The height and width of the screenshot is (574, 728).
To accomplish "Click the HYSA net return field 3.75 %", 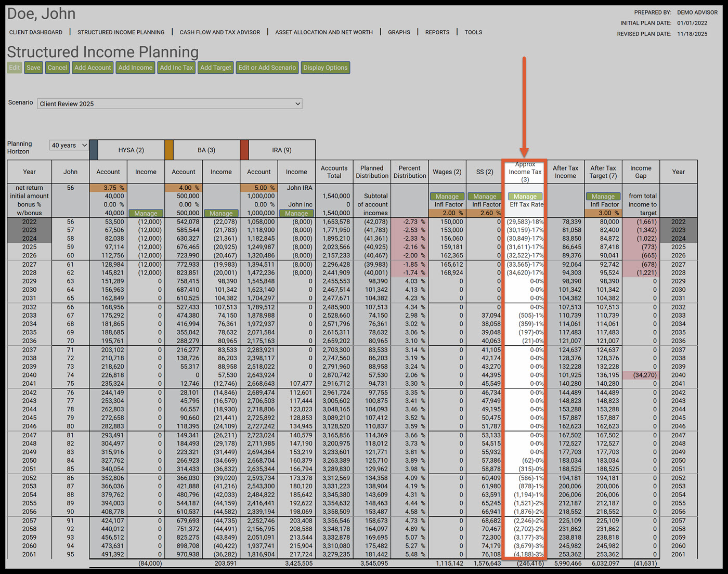I will point(108,188).
